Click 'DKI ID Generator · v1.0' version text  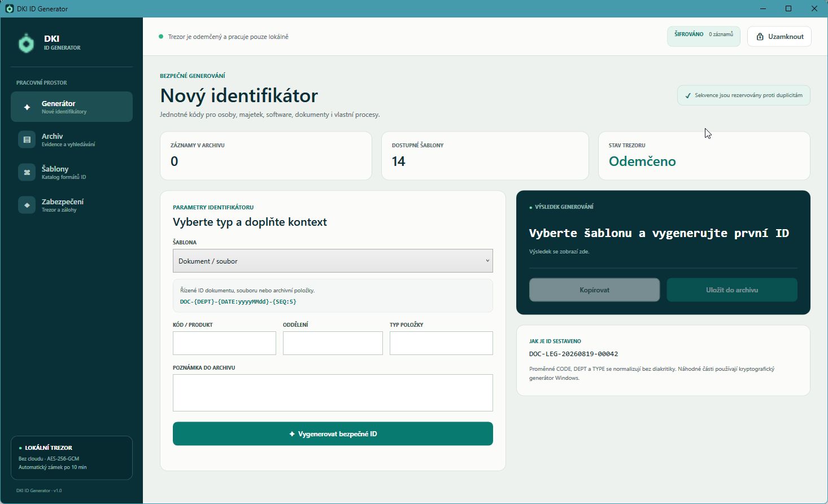click(39, 490)
